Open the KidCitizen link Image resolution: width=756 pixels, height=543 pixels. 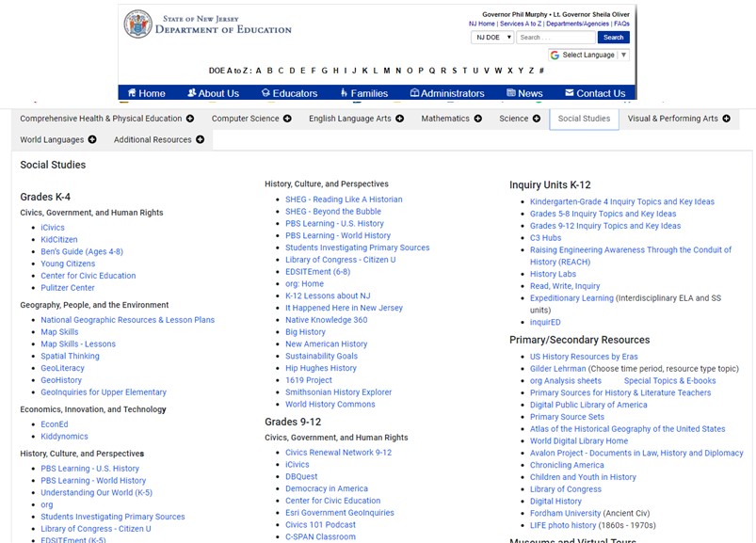(58, 239)
